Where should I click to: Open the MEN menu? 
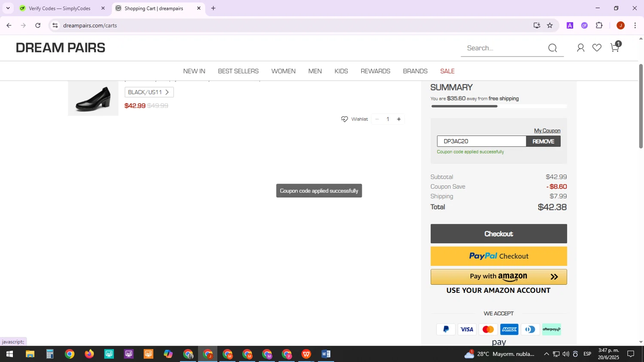pyautogui.click(x=315, y=71)
